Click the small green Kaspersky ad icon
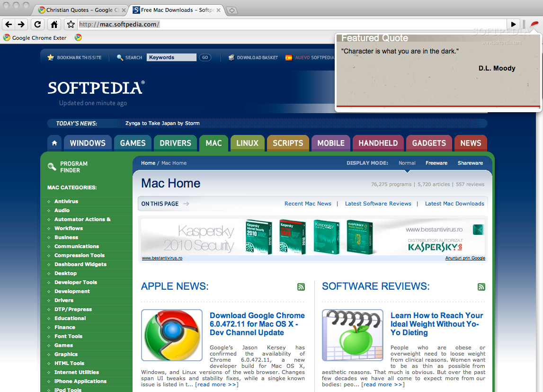This screenshot has width=543, height=392. pyautogui.click(x=478, y=230)
